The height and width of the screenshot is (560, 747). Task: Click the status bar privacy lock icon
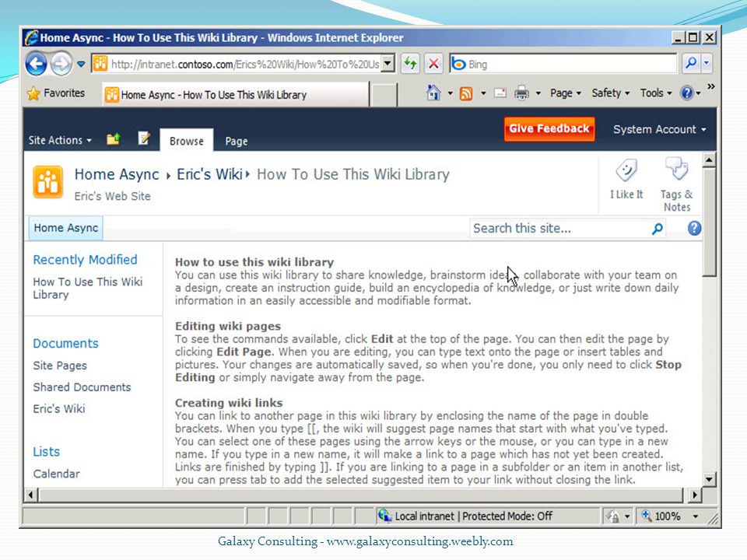pos(614,516)
